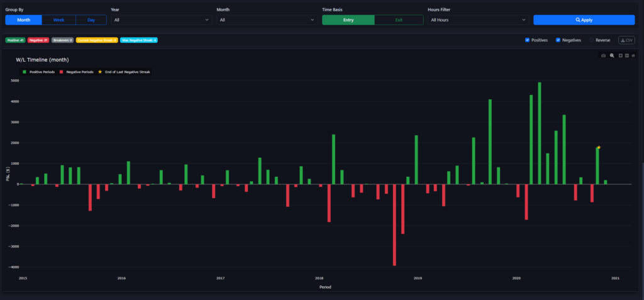The height and width of the screenshot is (300, 644).
Task: Switch grouping to Day
Action: click(x=91, y=20)
